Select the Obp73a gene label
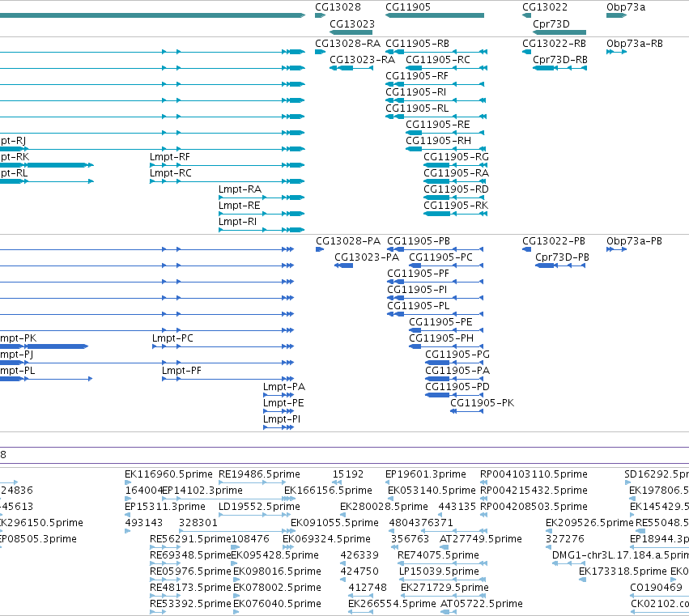The image size is (689, 616). point(626,7)
